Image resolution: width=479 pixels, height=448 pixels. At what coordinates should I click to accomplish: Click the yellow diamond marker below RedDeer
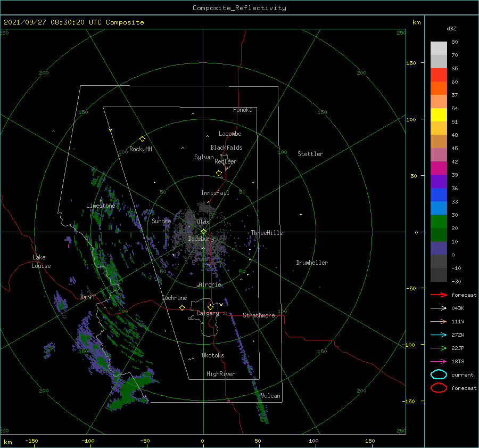pos(219,173)
